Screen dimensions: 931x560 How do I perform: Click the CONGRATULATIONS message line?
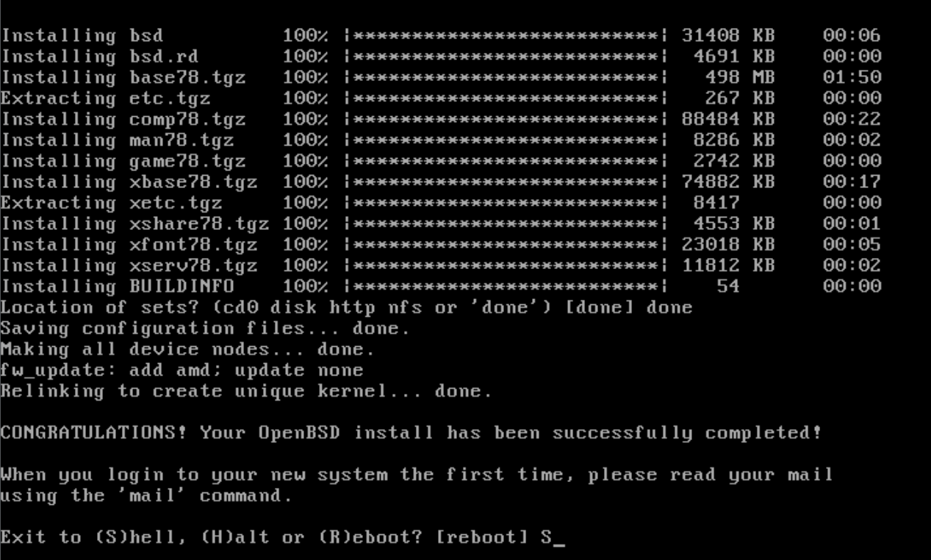point(411,433)
